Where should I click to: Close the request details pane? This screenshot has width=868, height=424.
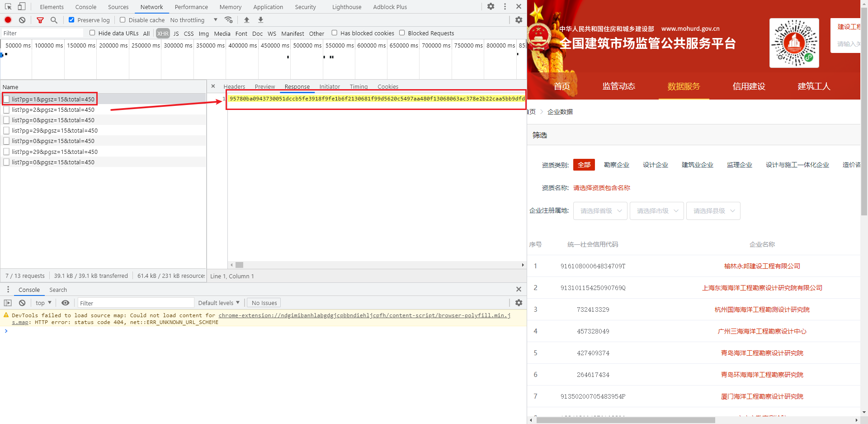point(213,86)
